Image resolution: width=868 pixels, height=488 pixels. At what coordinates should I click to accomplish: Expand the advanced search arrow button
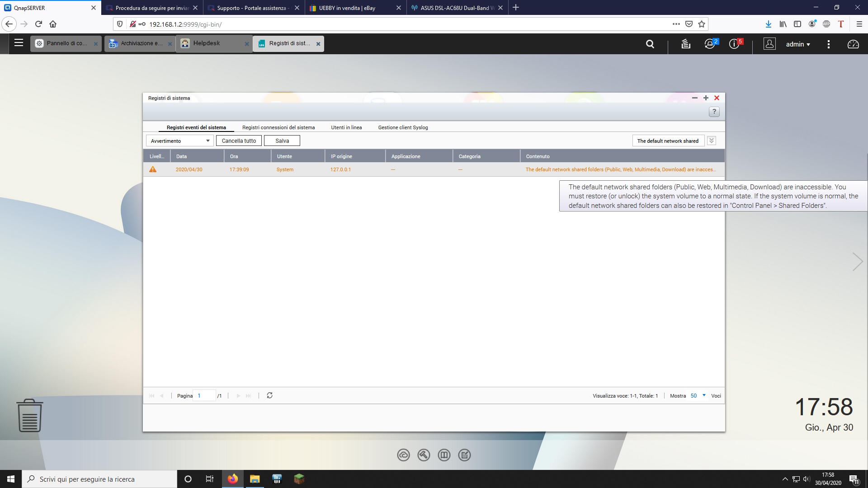[x=711, y=141]
